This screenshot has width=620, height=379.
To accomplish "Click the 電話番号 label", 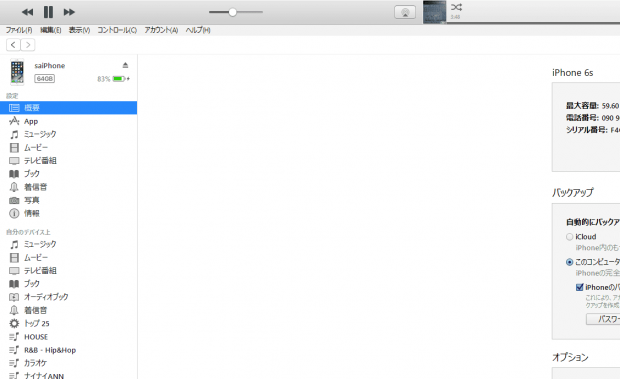I will 582,118.
